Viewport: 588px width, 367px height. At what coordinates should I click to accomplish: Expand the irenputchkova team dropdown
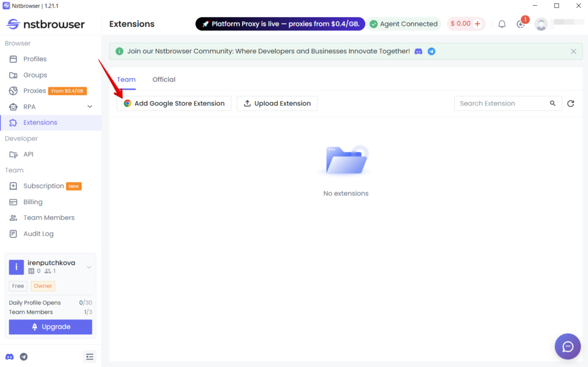point(89,267)
